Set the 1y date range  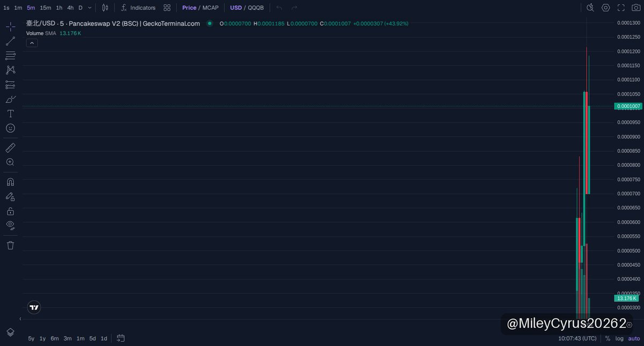click(43, 338)
